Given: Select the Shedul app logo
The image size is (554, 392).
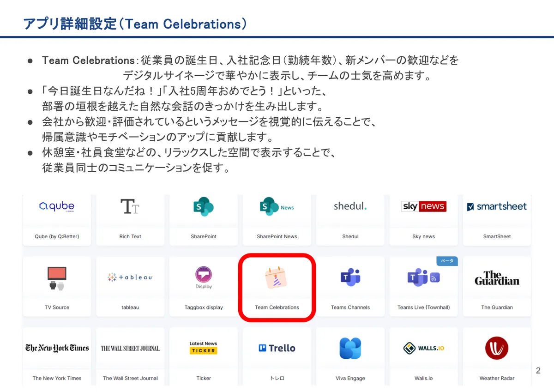Looking at the screenshot, I should [350, 206].
